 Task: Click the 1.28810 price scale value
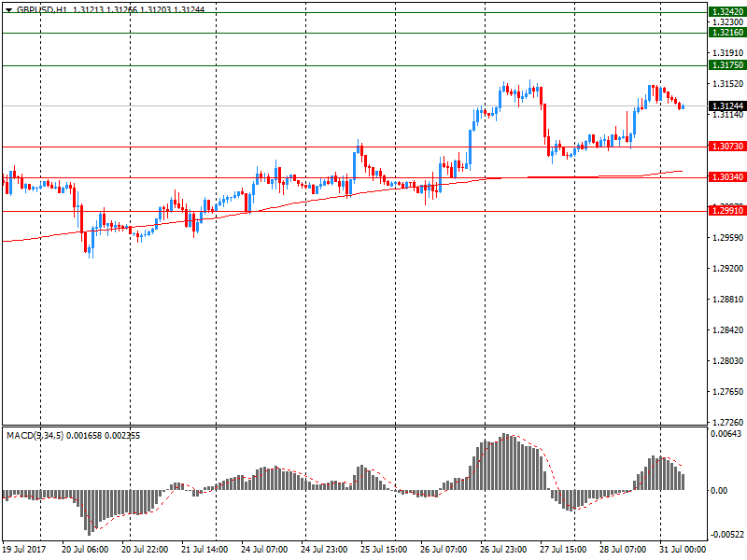click(x=728, y=300)
